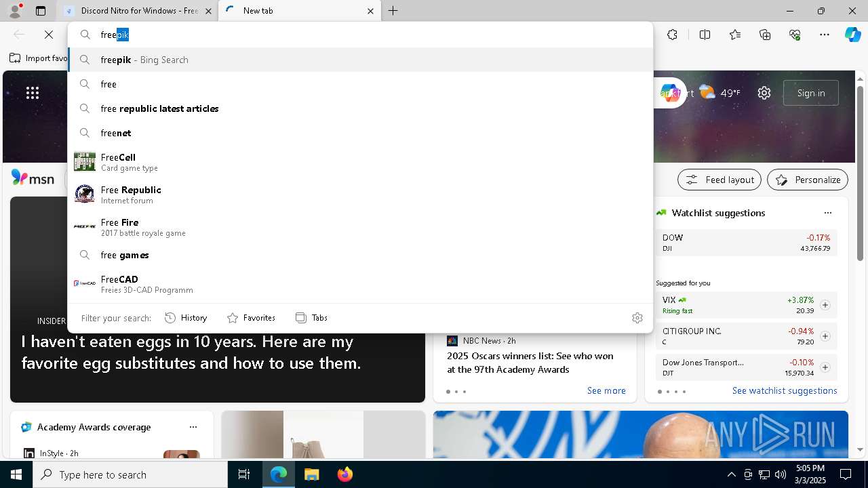Image resolution: width=868 pixels, height=488 pixels.
Task: Open the MSN apps grid launcher
Action: pos(33,93)
